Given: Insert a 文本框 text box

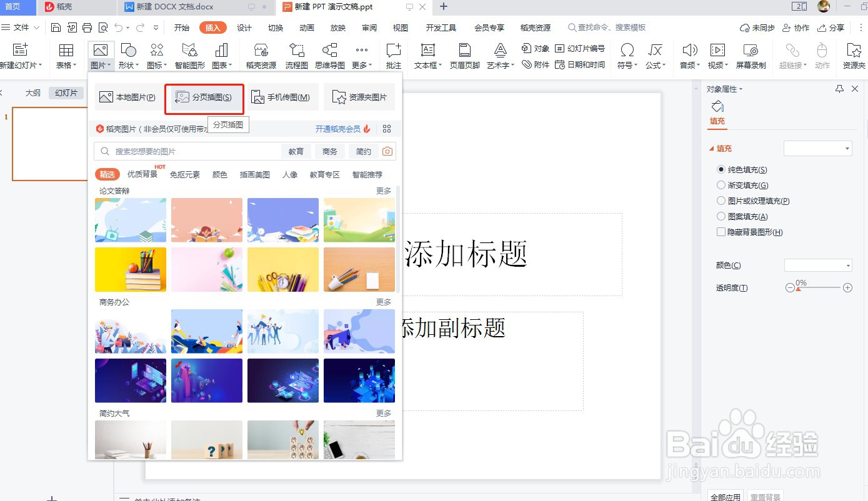Looking at the screenshot, I should (x=427, y=55).
